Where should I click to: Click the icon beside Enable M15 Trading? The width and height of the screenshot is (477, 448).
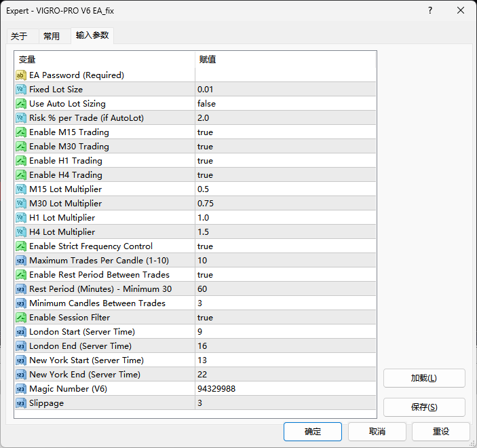click(21, 132)
